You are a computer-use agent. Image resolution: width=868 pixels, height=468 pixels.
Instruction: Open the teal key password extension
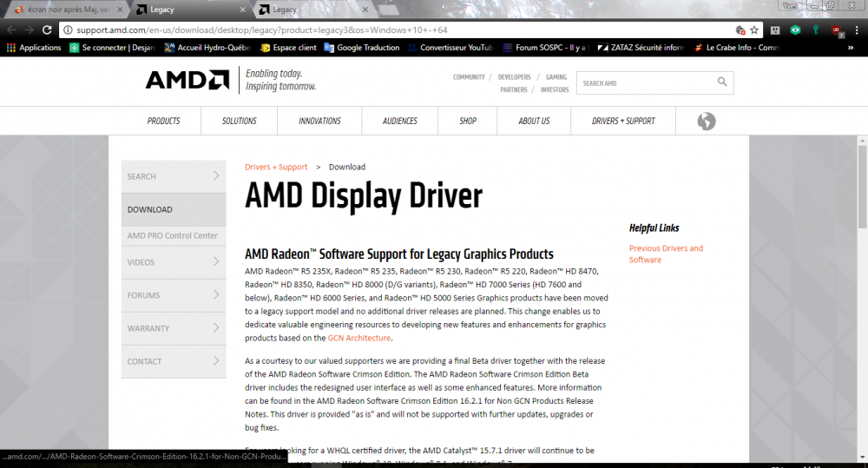(x=815, y=30)
